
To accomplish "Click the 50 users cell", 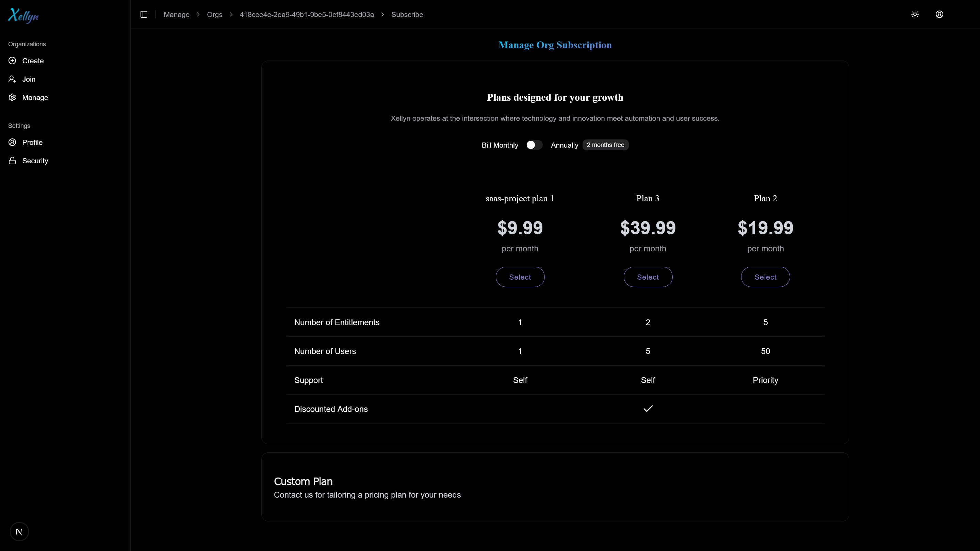I will pos(765,351).
